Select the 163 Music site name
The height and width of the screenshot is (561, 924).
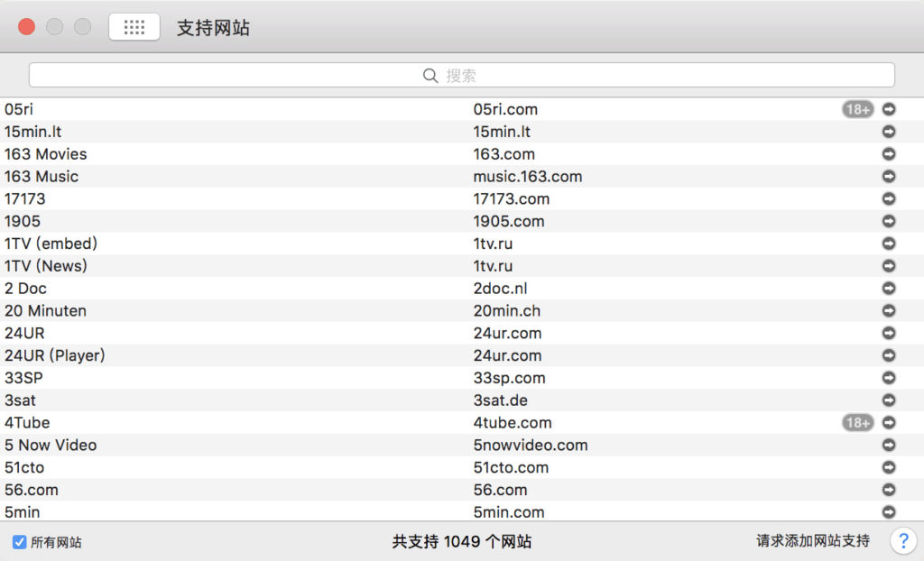click(x=42, y=176)
